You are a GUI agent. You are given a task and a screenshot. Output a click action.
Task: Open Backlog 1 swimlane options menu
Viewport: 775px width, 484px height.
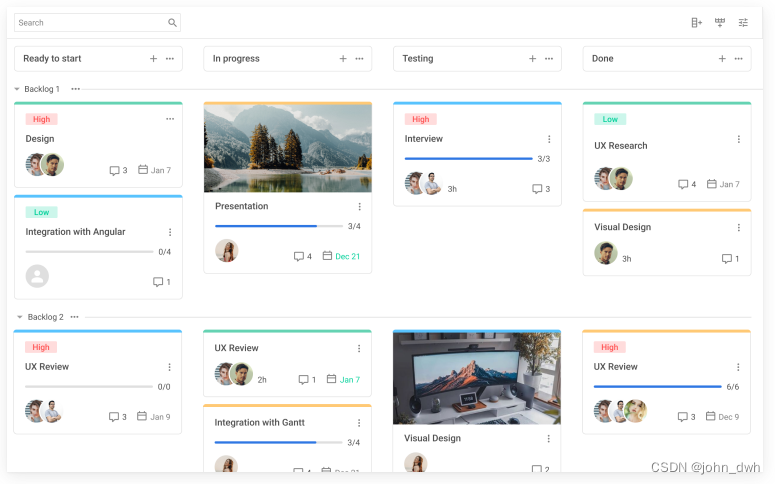click(75, 89)
